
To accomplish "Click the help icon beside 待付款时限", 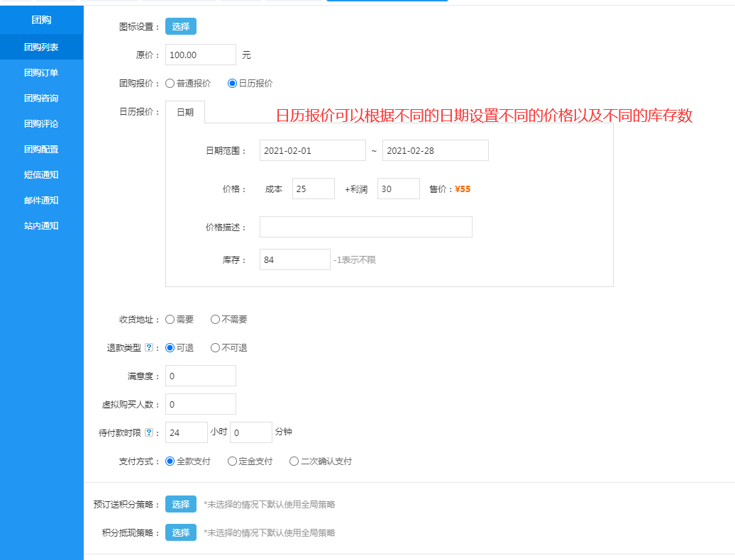I will coord(148,432).
